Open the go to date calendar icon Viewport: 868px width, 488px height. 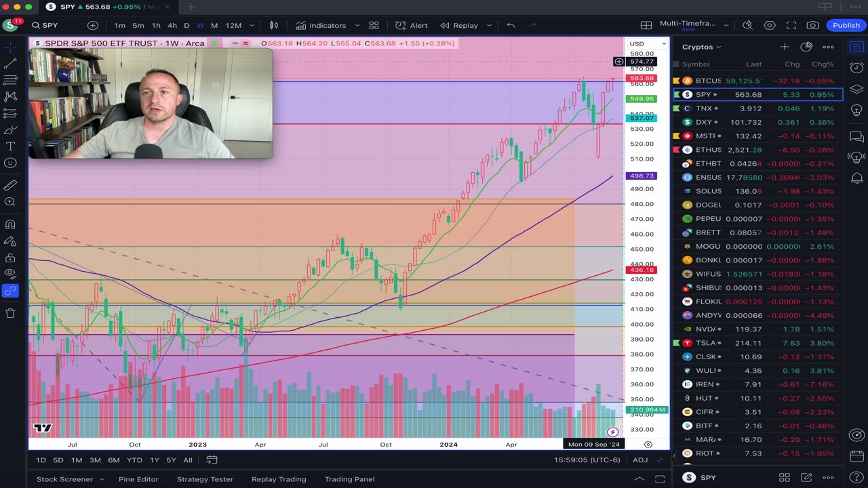coord(212,460)
